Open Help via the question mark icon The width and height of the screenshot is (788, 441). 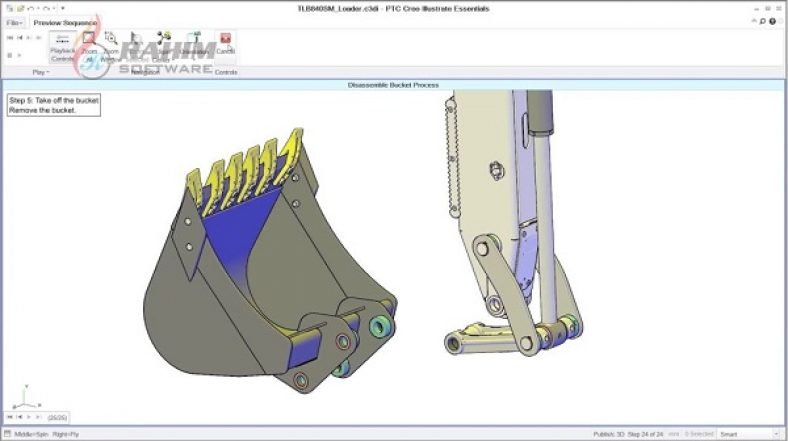(x=772, y=21)
